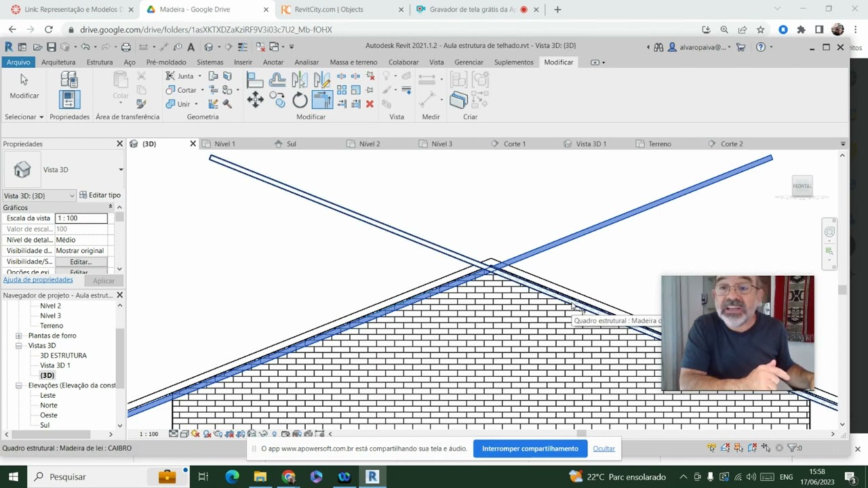Screen dimensions: 868x488
Task: Open Revit help question mark icon
Action: click(x=761, y=47)
